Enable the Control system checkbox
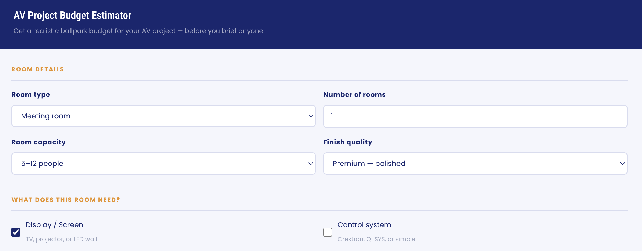644x251 pixels. point(328,232)
